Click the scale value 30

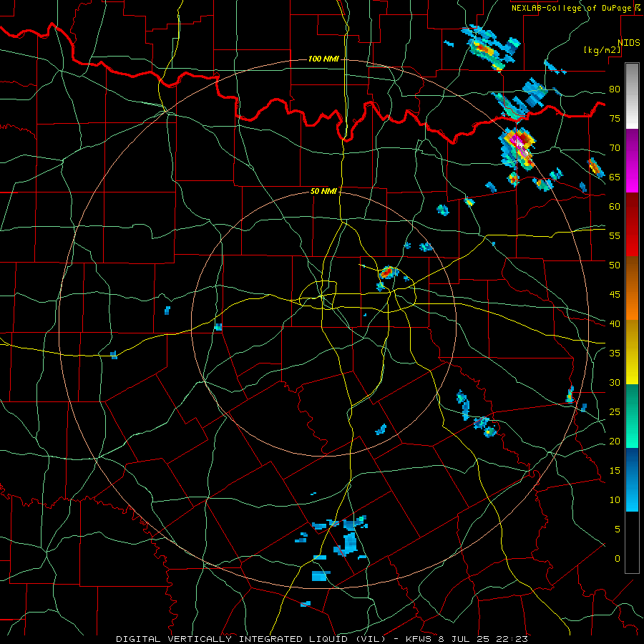(615, 382)
